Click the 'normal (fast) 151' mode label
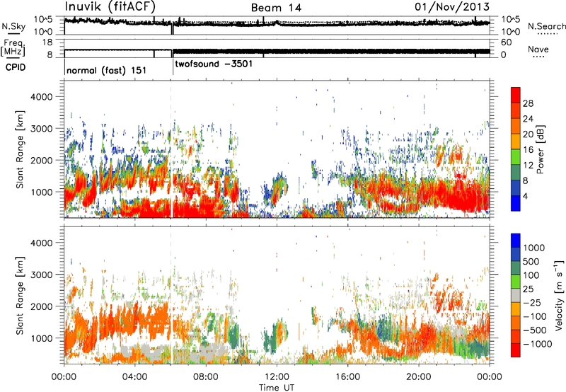The image size is (566, 392). point(107,70)
